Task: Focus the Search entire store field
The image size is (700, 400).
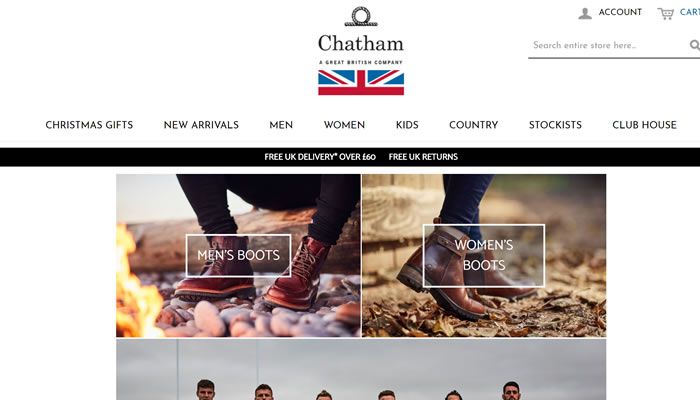Action: 608,45
